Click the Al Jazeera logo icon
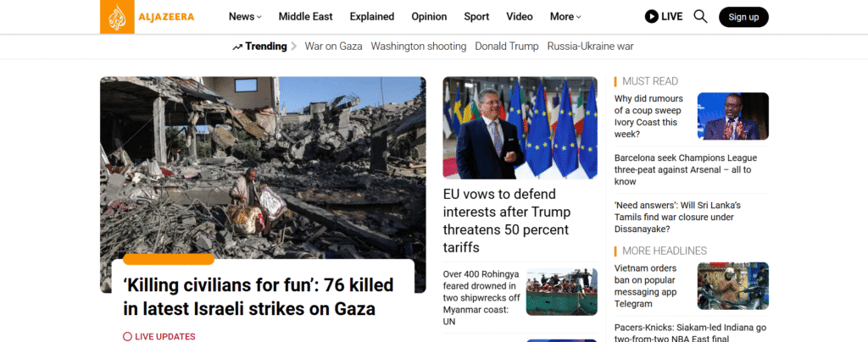The width and height of the screenshot is (868, 342). tap(117, 17)
